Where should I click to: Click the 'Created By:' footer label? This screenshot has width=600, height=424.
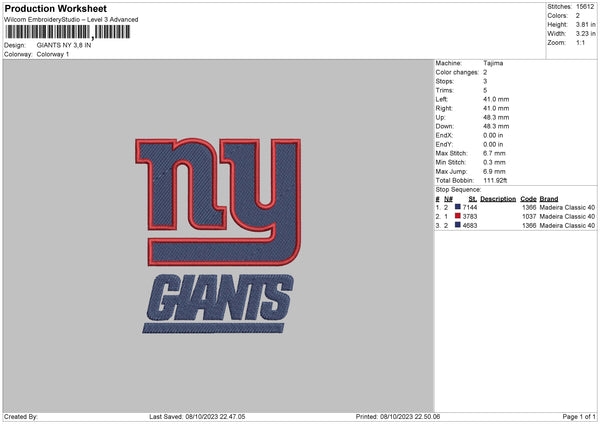point(21,417)
